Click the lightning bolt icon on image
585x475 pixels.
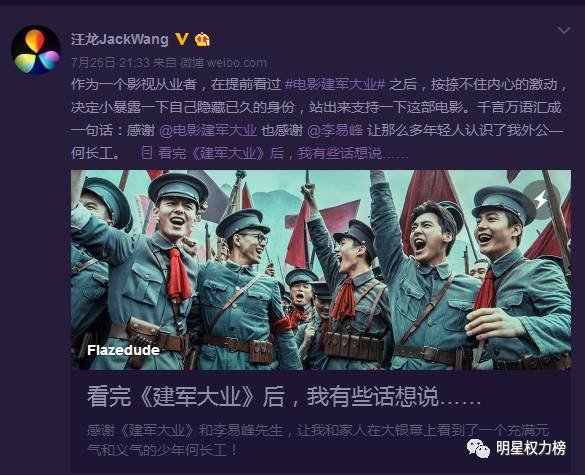pyautogui.click(x=541, y=200)
